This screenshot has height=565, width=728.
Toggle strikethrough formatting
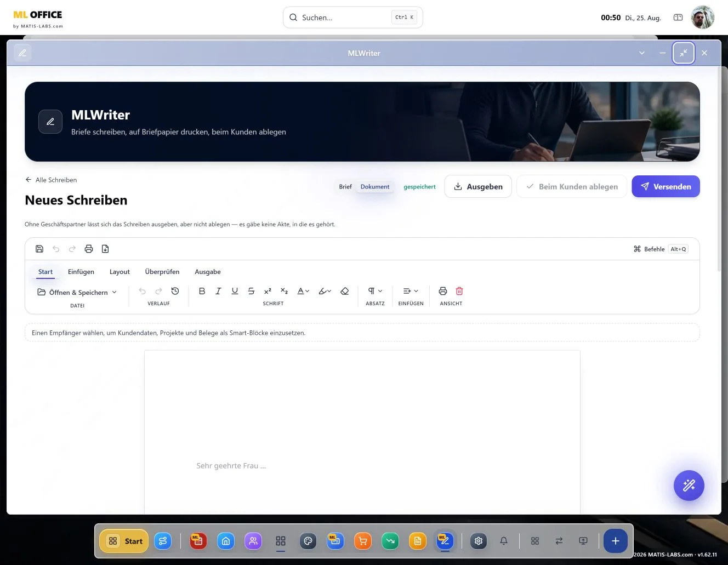[251, 291]
